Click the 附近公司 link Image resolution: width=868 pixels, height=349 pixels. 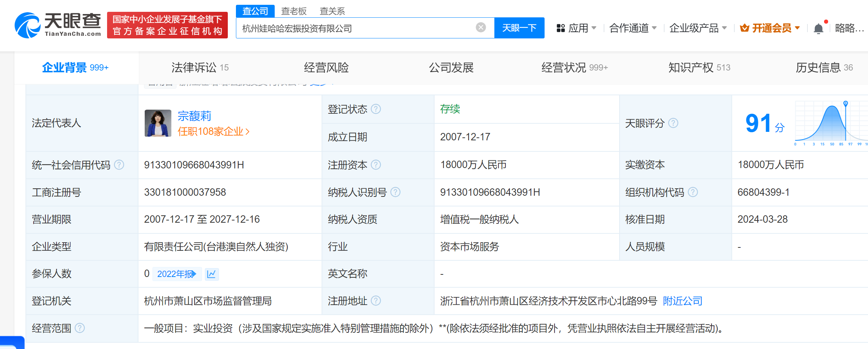pos(682,301)
